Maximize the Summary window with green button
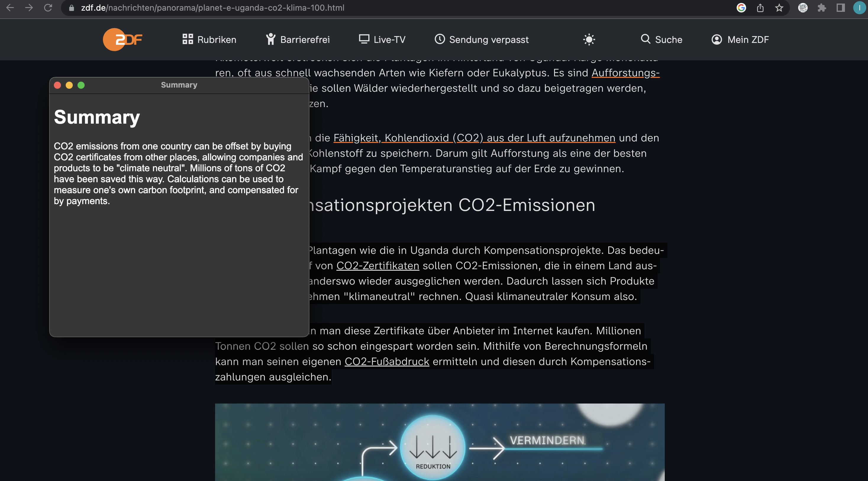Viewport: 868px width, 481px height. coord(81,85)
